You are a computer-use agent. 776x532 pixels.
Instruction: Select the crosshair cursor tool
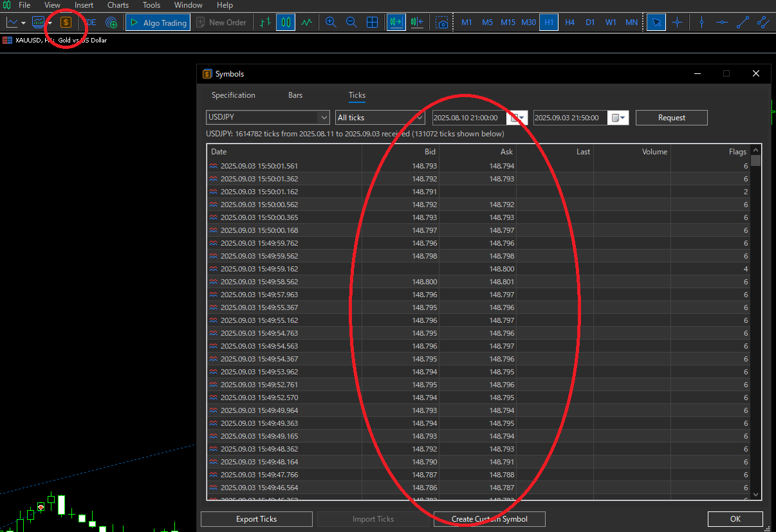coord(677,23)
